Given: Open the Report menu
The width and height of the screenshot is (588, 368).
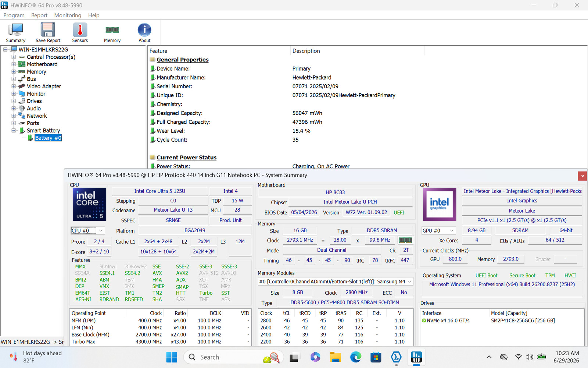Looking at the screenshot, I should (x=39, y=15).
